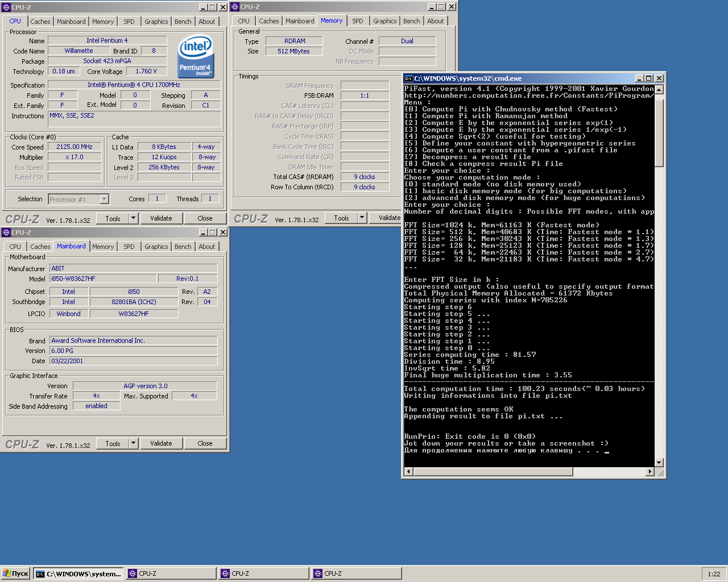This screenshot has width=728, height=582.
Task: Open Mainboard tab in top-left CPU-Z window
Action: (71, 22)
